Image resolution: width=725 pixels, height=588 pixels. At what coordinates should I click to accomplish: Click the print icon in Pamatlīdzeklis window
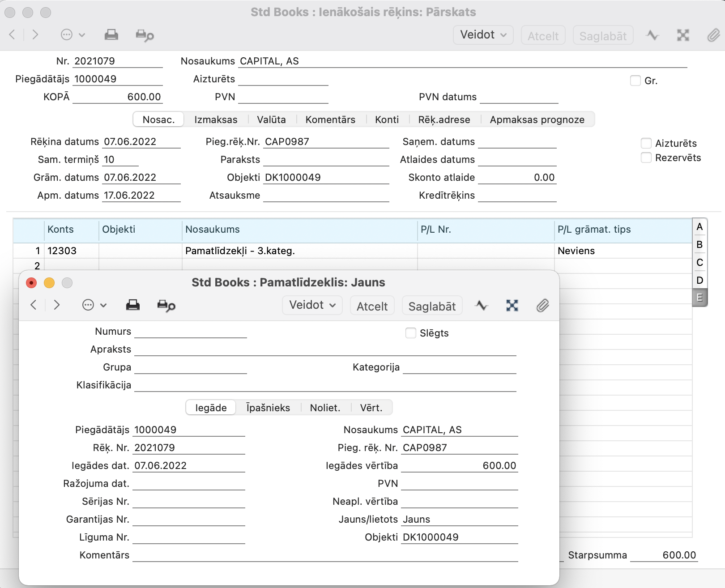click(132, 305)
